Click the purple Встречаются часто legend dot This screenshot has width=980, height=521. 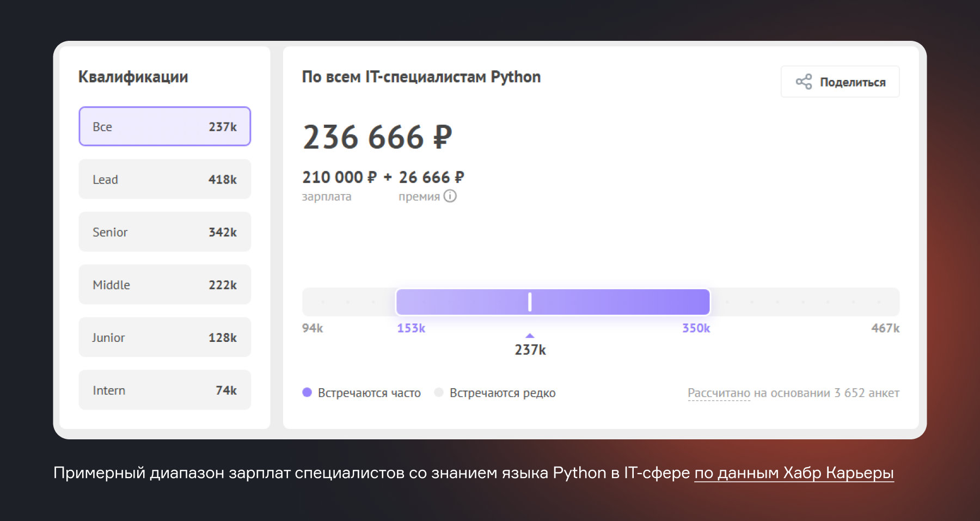click(x=307, y=393)
